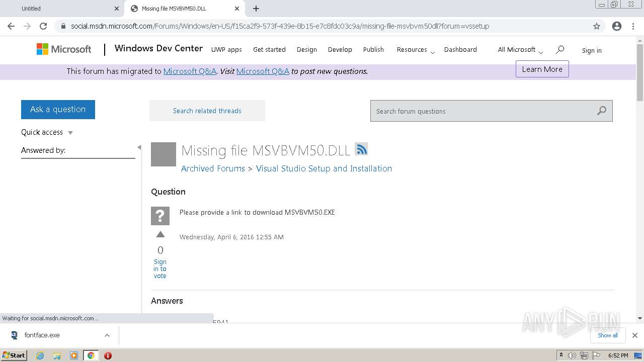Open the Chrome profile avatar icon
Viewport: 644px width, 362px height.
617,26
